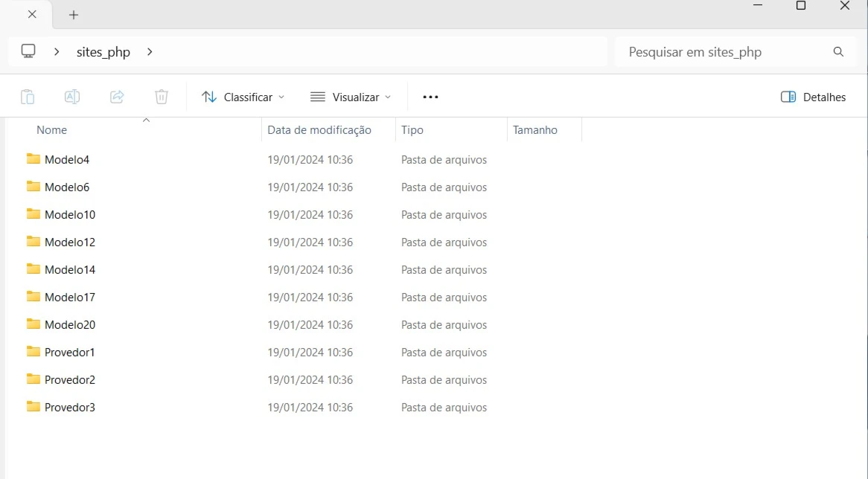Click the Pasta de arquivos type of Provedor3
This screenshot has height=479, width=868.
tap(444, 408)
